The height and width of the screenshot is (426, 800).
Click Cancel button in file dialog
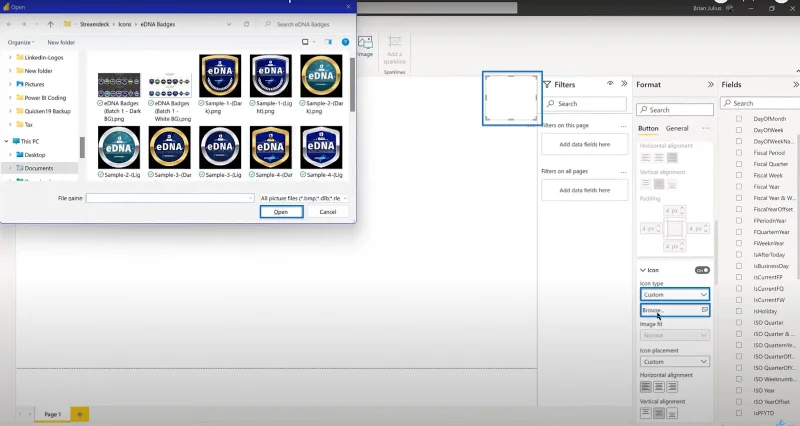tap(328, 212)
